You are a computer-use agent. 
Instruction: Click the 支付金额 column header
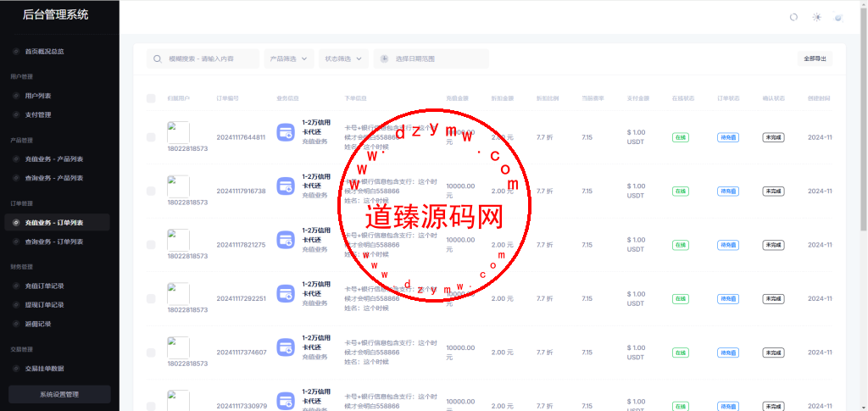[638, 98]
